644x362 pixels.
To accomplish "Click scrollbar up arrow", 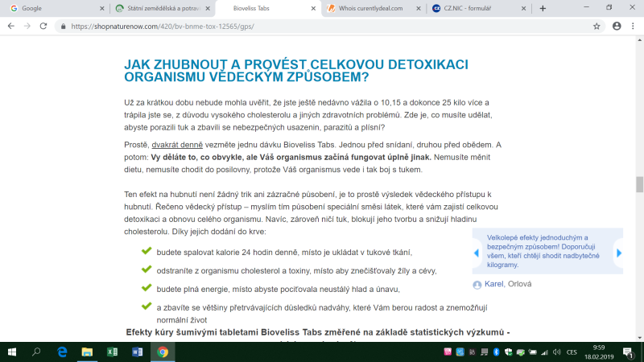I will pos(639,40).
